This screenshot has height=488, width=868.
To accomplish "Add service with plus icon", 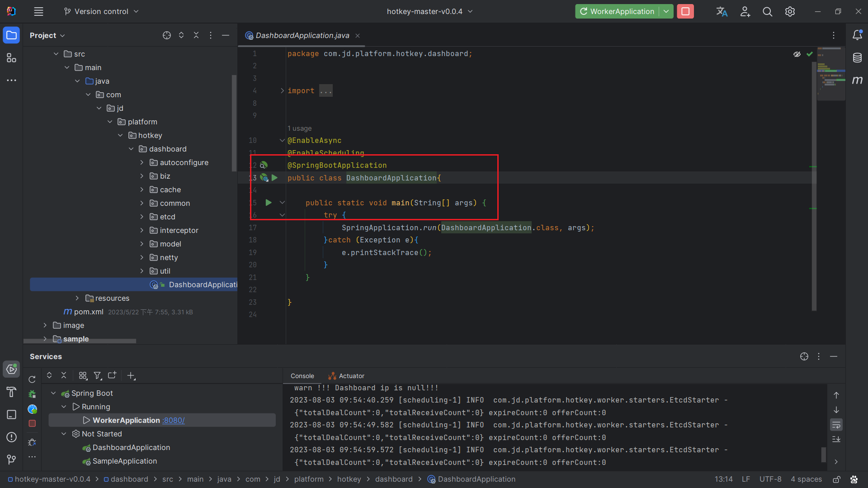I will [131, 375].
